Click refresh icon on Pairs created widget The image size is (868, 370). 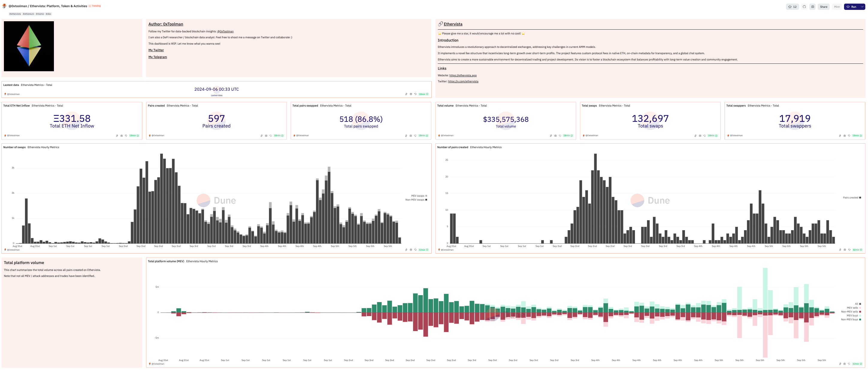[270, 136]
